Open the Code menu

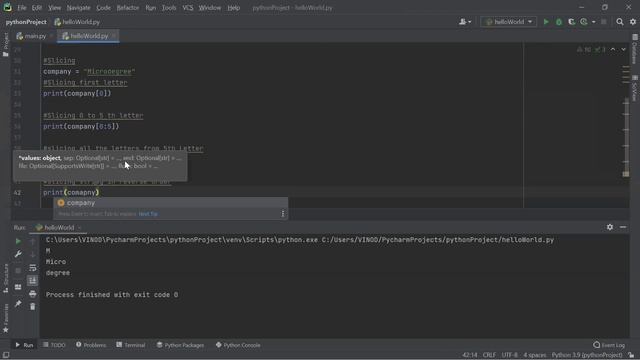pos(103,8)
